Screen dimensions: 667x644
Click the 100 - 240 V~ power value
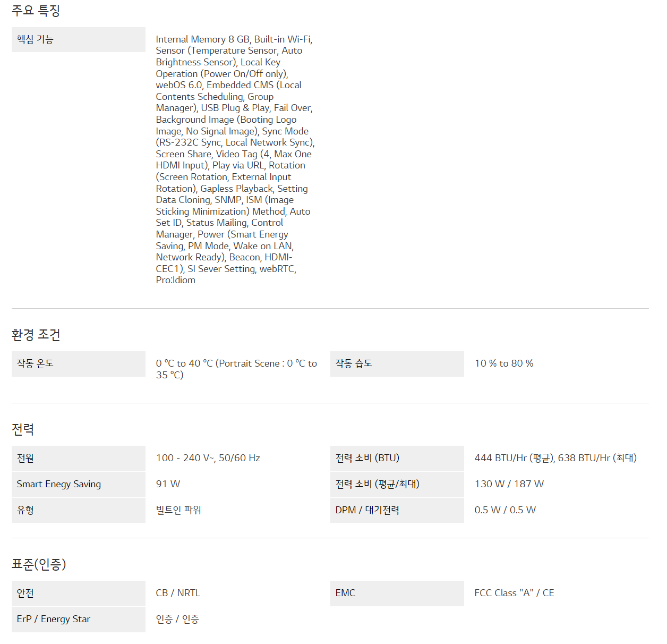(x=208, y=458)
